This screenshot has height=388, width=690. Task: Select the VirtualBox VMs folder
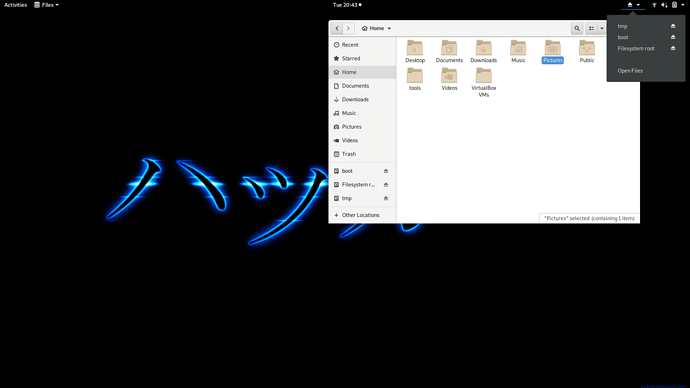coord(483,83)
